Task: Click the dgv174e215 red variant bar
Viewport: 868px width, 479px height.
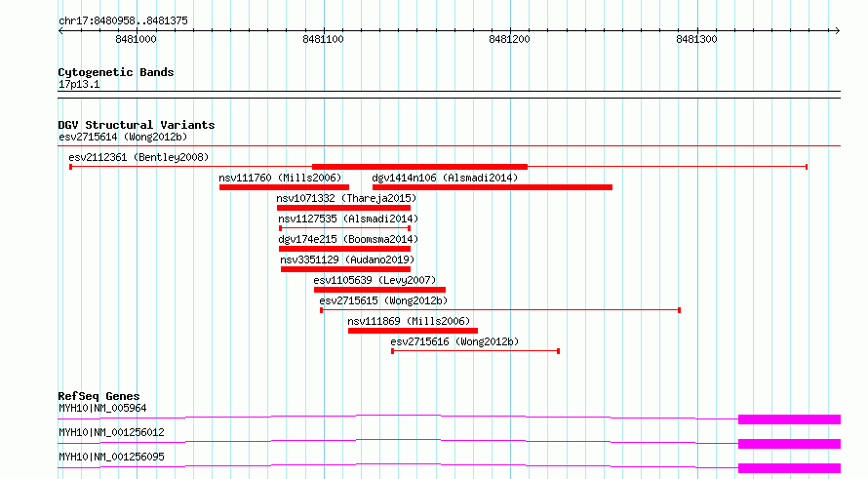Action: tap(344, 249)
